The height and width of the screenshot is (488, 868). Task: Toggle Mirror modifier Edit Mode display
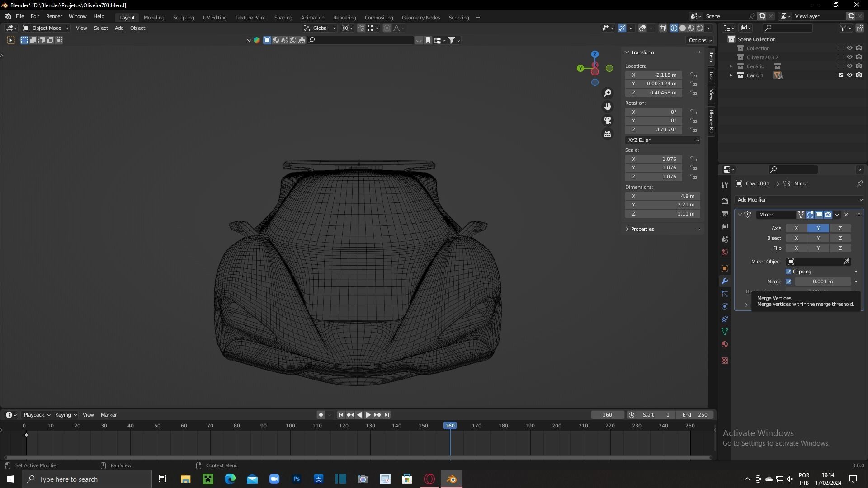[810, 215]
